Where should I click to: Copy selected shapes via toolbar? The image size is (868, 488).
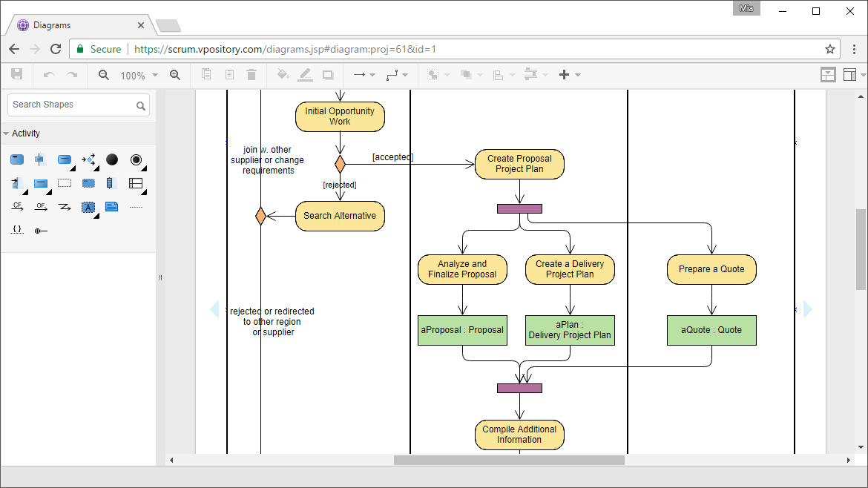[206, 74]
